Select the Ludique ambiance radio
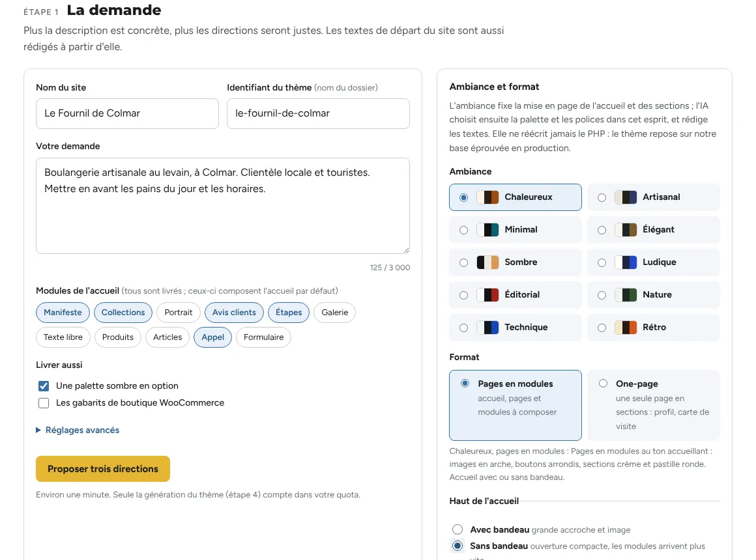The image size is (756, 560). point(602,262)
